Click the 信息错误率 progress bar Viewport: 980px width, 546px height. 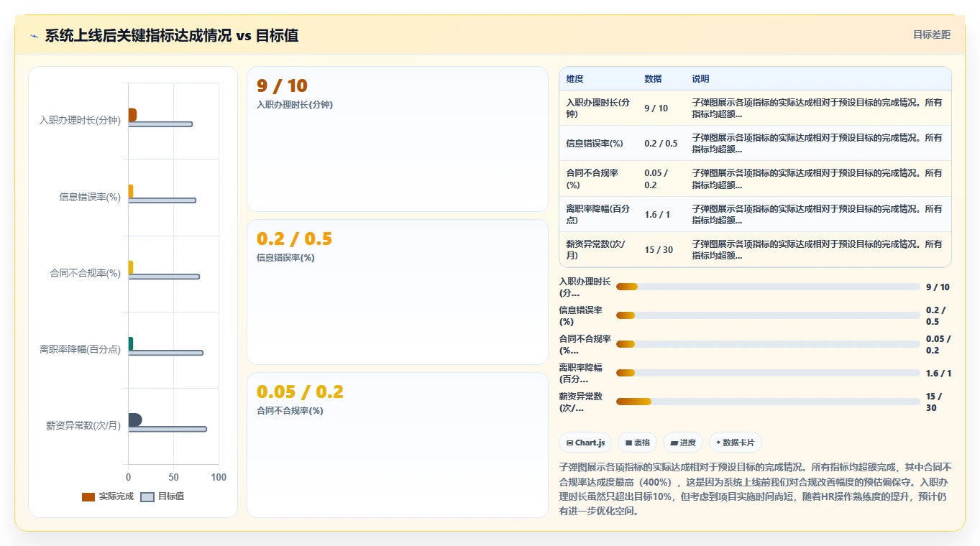click(x=768, y=315)
